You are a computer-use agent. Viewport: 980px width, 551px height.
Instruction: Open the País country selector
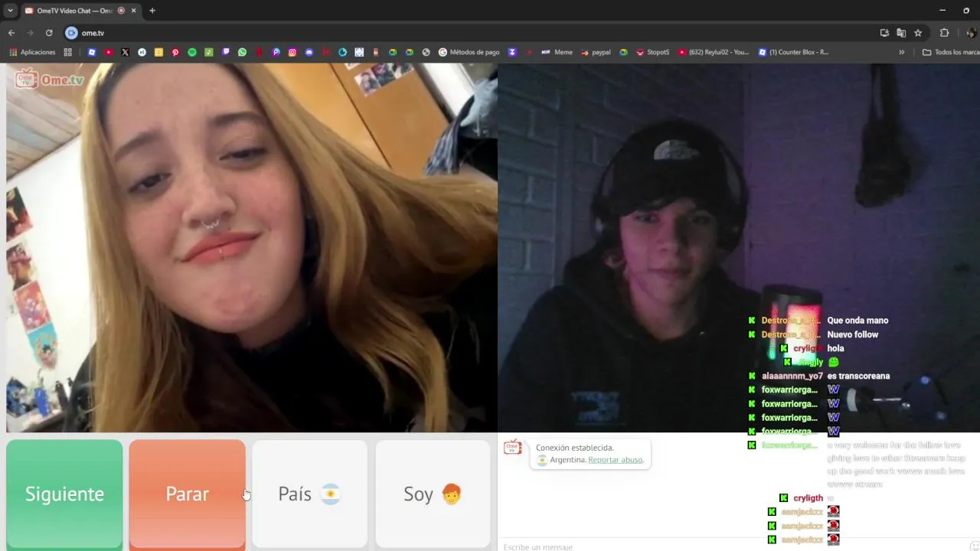309,494
